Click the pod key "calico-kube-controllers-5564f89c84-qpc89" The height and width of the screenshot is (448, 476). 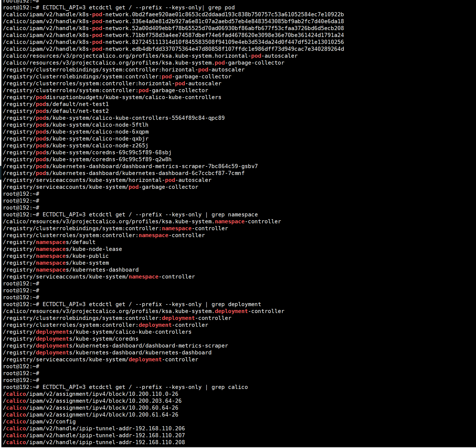coord(114,118)
